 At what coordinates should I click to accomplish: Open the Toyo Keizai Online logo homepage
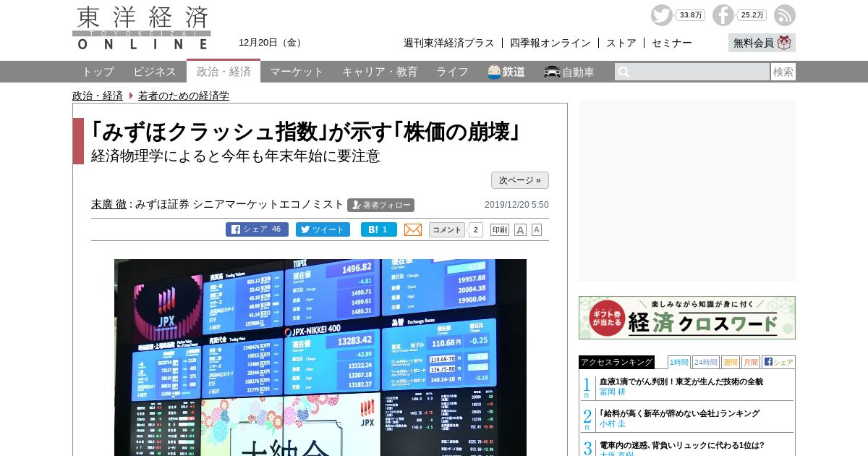tap(142, 28)
